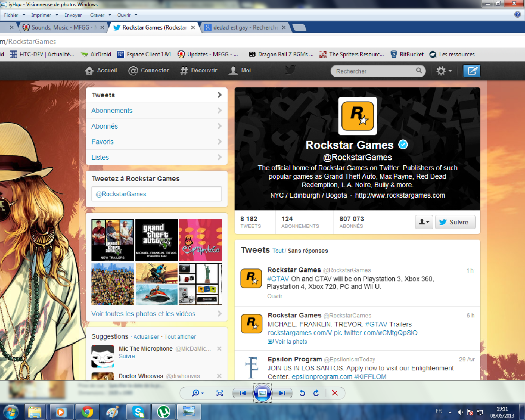Screen dimensions: 525x420
Task: Open the Ouvrir menu dropdown
Action: point(127,15)
